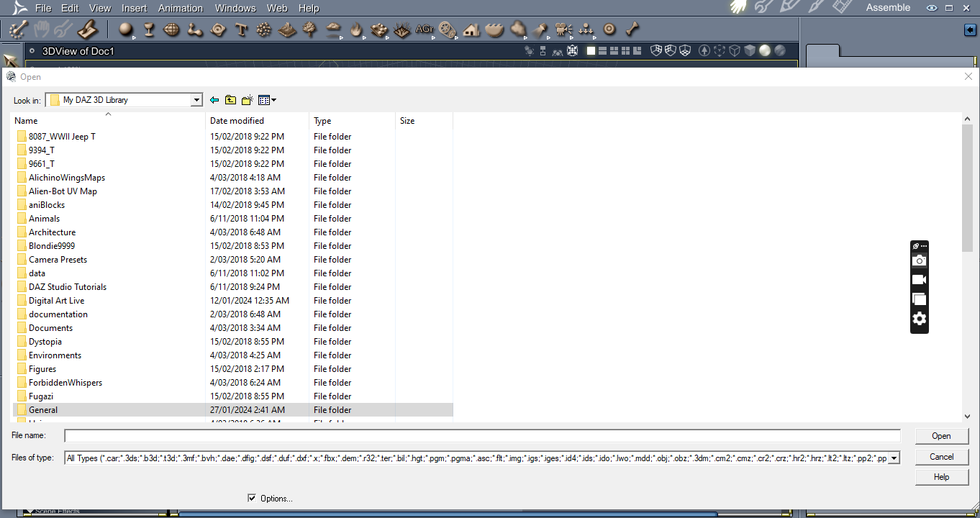The width and height of the screenshot is (980, 518).
Task: Click the film reel toolbar icon
Action: tap(448, 29)
